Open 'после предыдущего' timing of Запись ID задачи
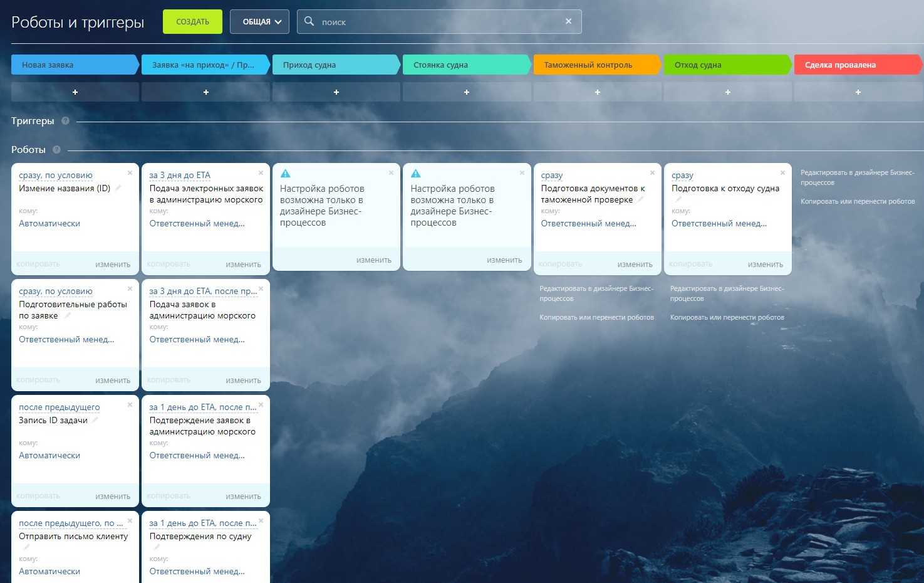The width and height of the screenshot is (924, 583). [x=60, y=407]
